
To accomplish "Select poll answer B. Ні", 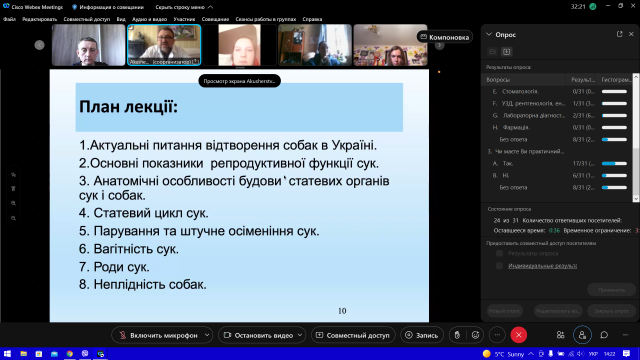I will (558, 176).
